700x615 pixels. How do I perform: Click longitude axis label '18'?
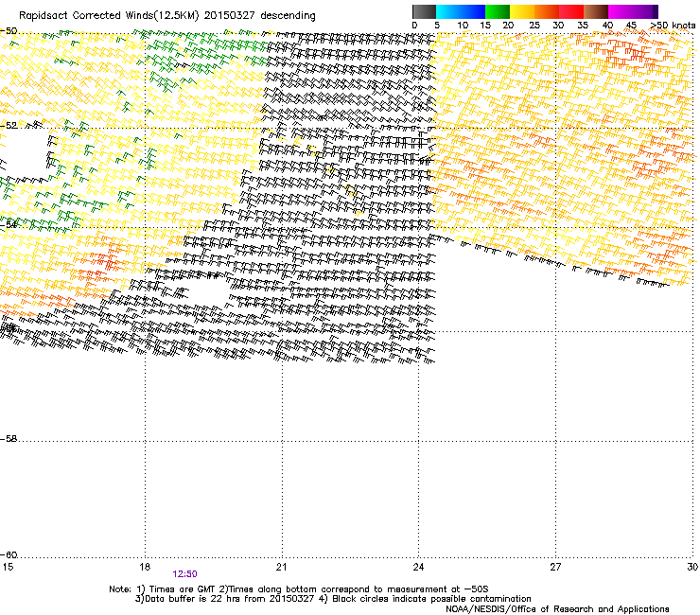pos(145,567)
